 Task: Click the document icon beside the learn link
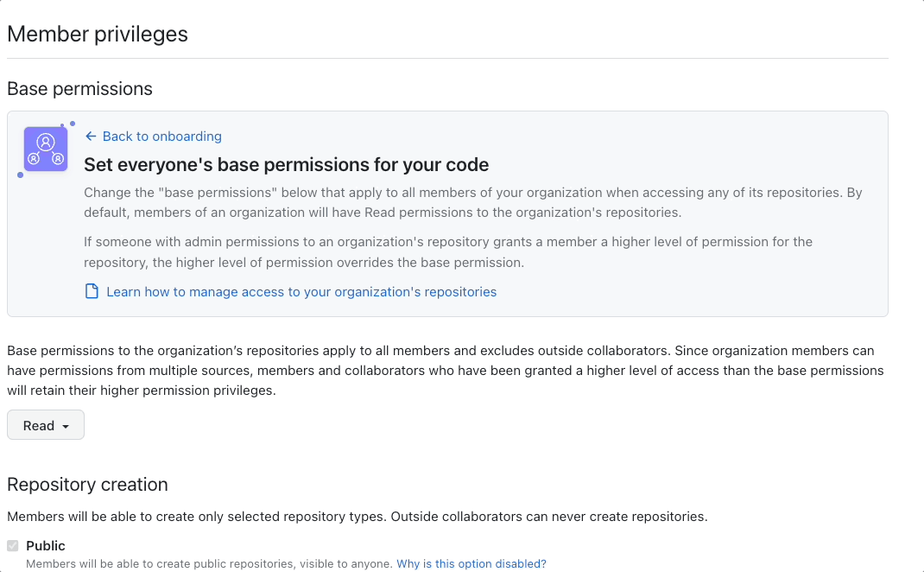92,291
